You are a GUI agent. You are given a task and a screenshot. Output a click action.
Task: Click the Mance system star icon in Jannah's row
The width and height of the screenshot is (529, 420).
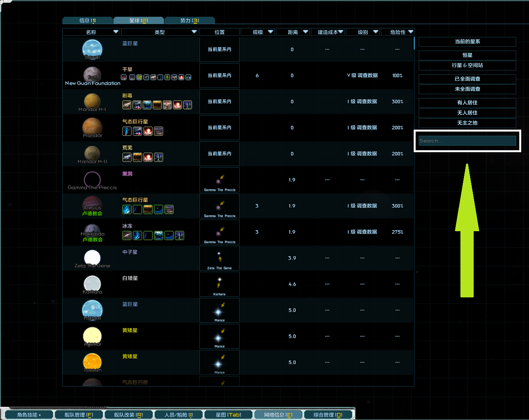coord(219,362)
